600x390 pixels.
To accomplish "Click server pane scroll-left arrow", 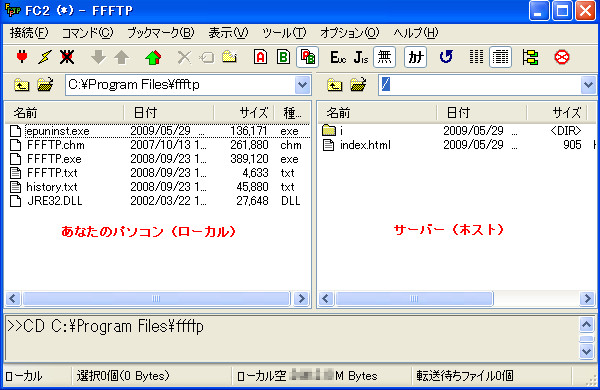I will 326,299.
